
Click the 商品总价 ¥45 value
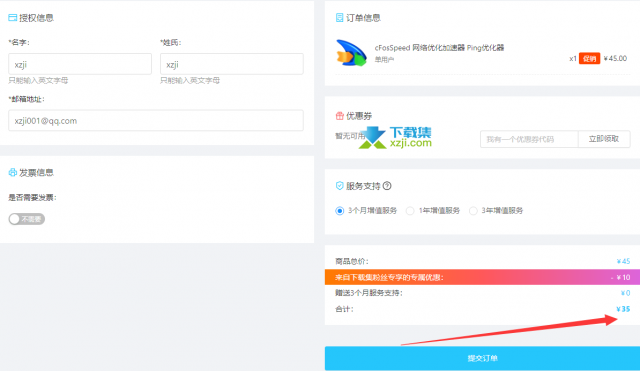click(623, 261)
